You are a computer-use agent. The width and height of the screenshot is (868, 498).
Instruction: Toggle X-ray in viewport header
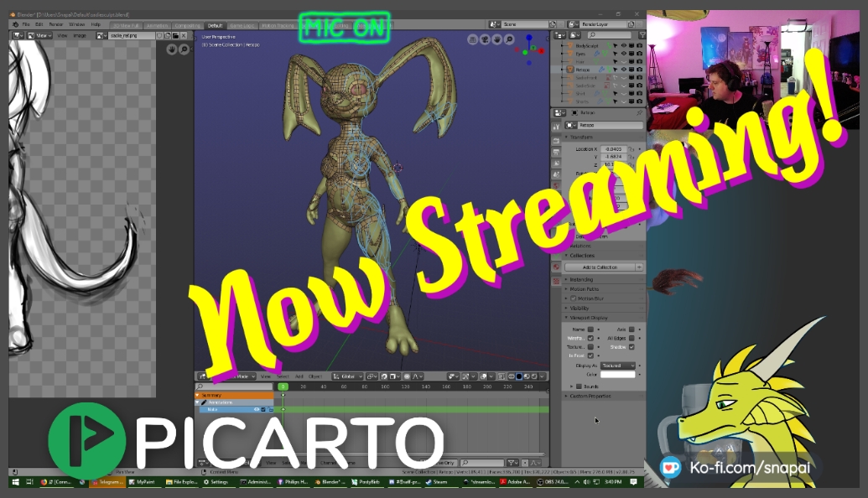pos(502,376)
